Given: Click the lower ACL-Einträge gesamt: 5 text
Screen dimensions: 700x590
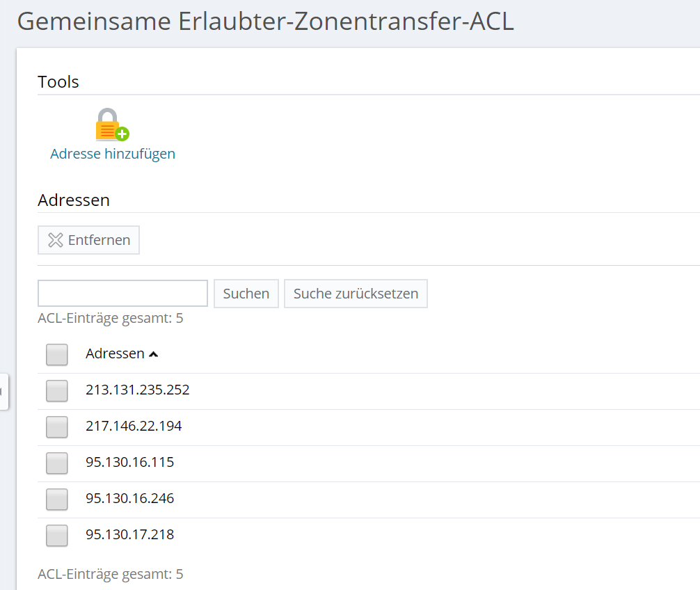Looking at the screenshot, I should [110, 574].
